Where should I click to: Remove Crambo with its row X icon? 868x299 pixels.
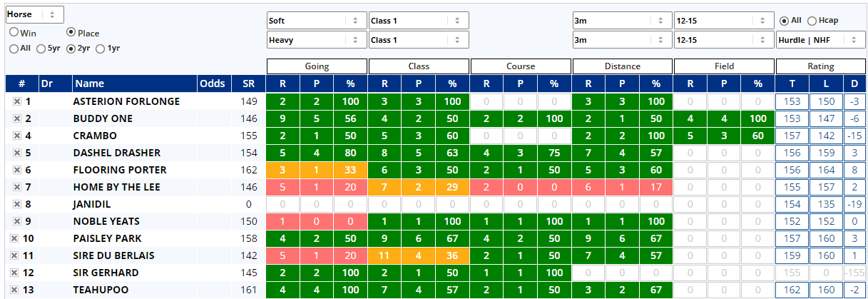tap(16, 136)
